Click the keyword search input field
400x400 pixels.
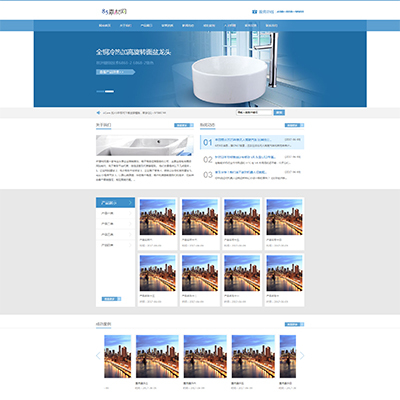pyautogui.click(x=254, y=113)
